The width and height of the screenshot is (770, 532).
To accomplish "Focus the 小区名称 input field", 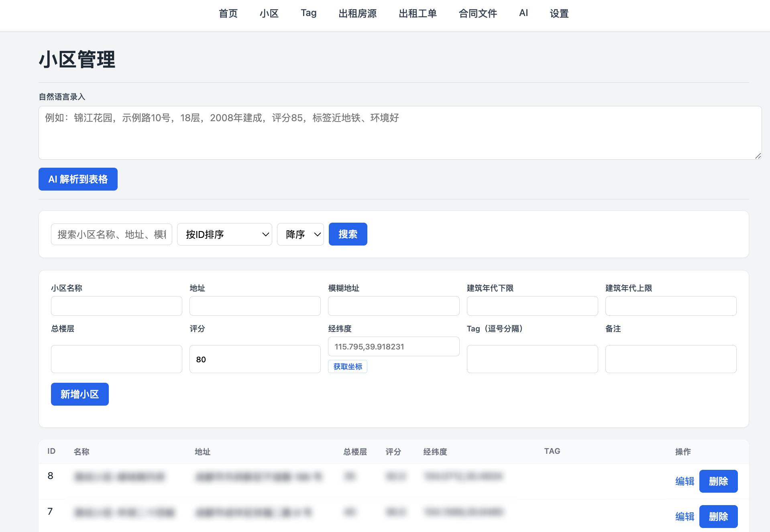I will (x=116, y=306).
